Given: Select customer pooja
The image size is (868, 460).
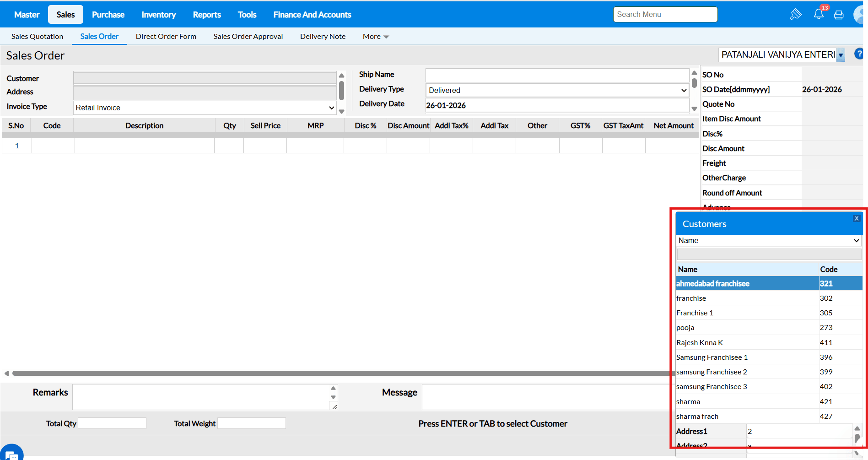Looking at the screenshot, I should tap(769, 328).
